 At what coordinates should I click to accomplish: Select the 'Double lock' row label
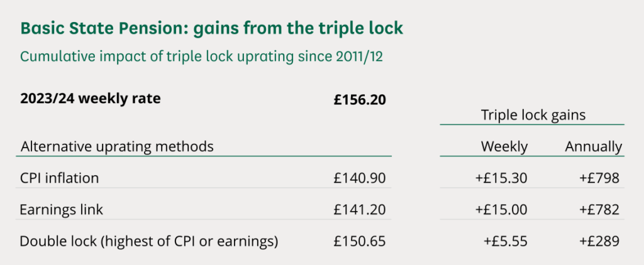tap(149, 241)
